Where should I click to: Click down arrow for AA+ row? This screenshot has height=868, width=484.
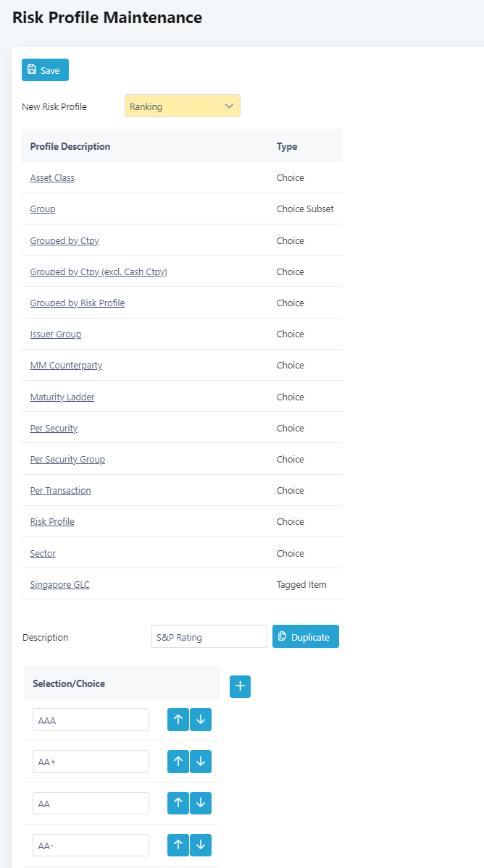[201, 762]
